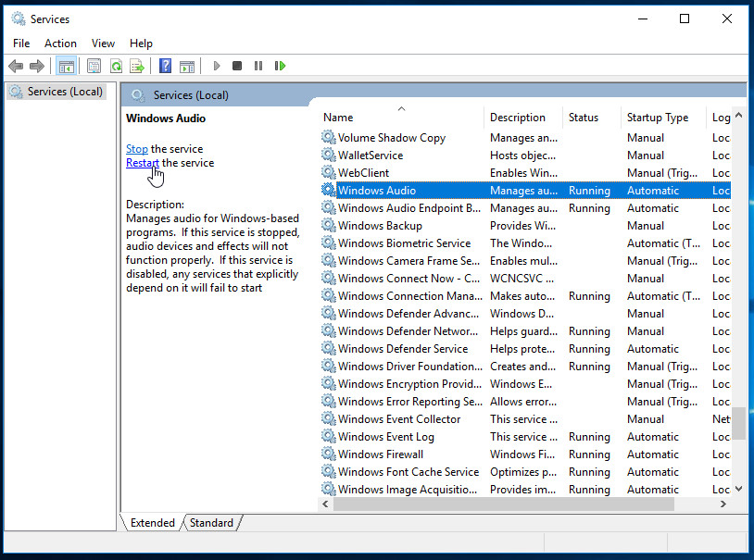The image size is (754, 560).
Task: Click the 'Net' log-on cell for Event Collector
Action: [x=722, y=419]
